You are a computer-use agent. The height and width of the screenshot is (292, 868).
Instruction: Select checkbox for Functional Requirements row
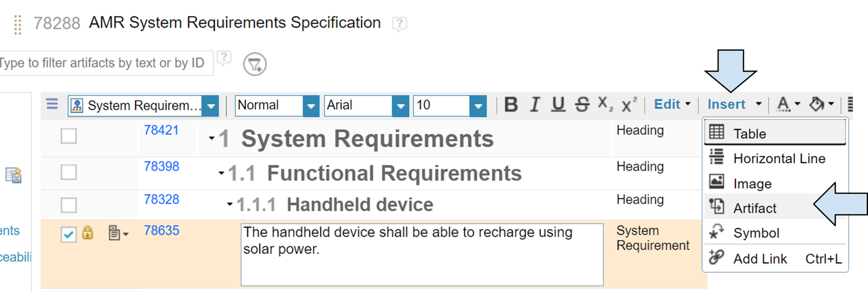pyautogui.click(x=69, y=172)
